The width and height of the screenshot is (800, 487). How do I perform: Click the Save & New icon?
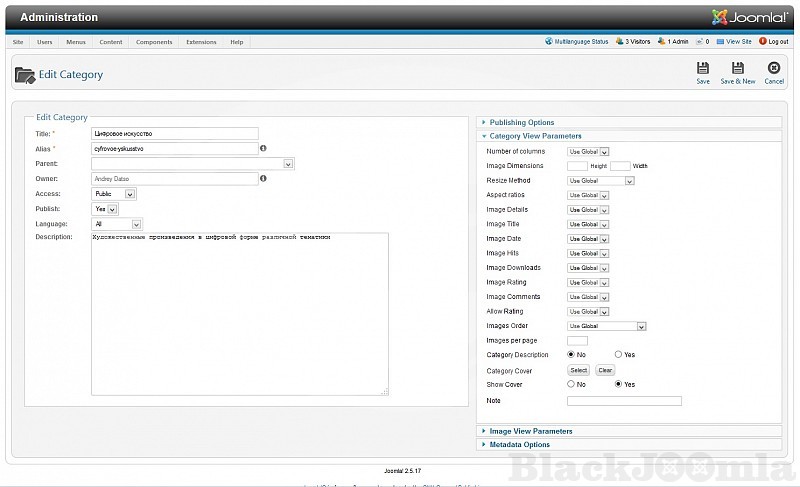coord(738,69)
